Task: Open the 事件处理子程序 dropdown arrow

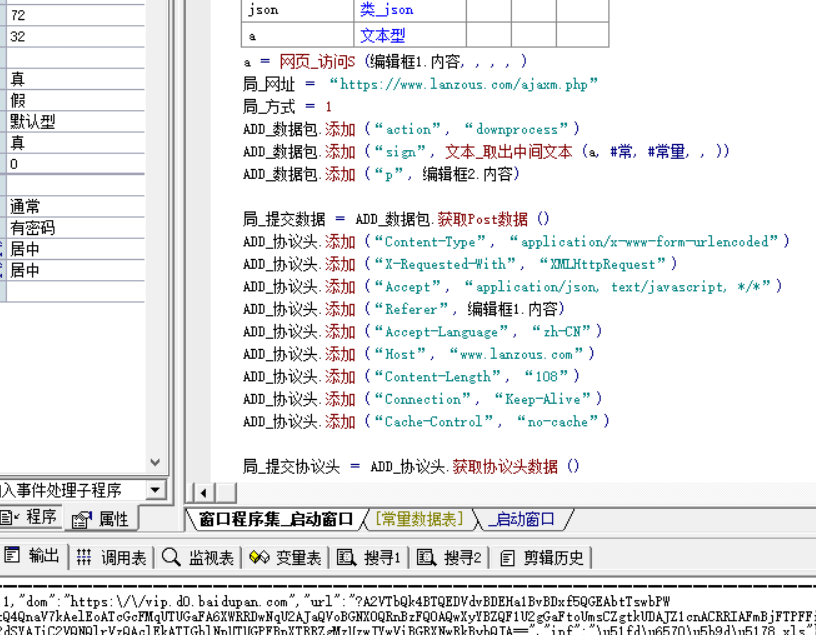Action: [155, 490]
